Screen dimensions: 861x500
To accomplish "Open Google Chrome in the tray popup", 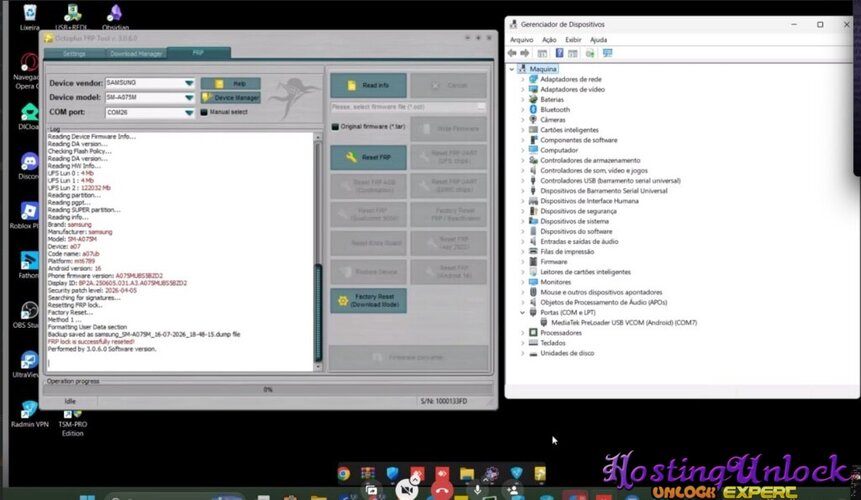I will pyautogui.click(x=344, y=474).
